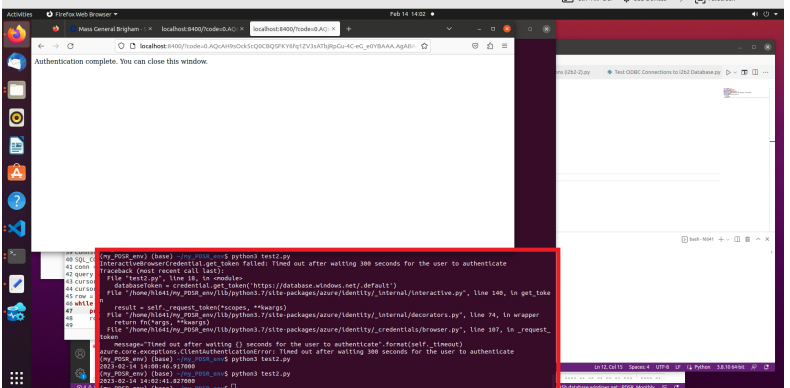Run the Python file in VS Code
This screenshot has height=388, width=790.
click(x=729, y=73)
